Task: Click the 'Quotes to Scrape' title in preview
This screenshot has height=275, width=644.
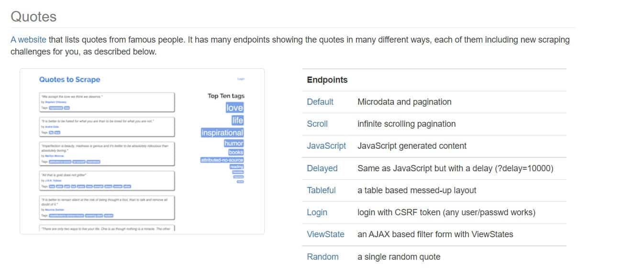Action: click(70, 80)
